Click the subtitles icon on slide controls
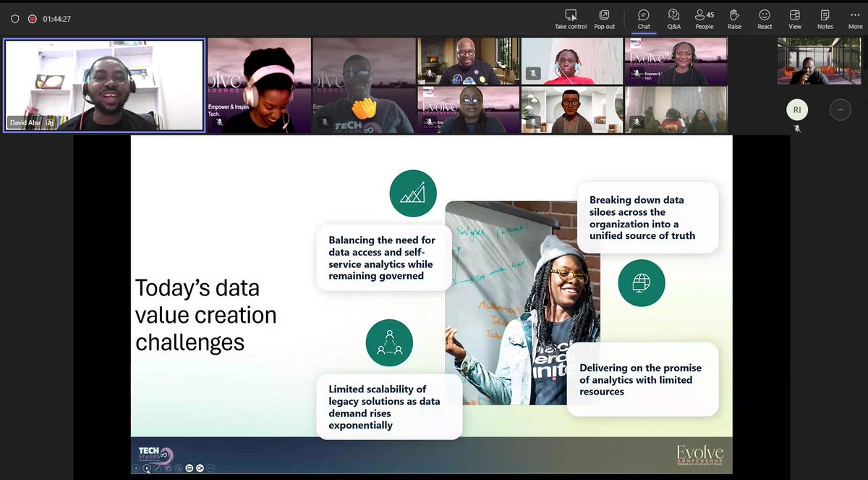Screen dimensions: 868x480 (x=189, y=468)
